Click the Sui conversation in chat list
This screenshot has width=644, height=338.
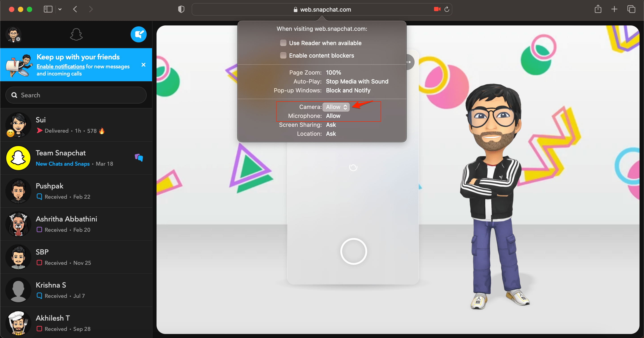(77, 125)
